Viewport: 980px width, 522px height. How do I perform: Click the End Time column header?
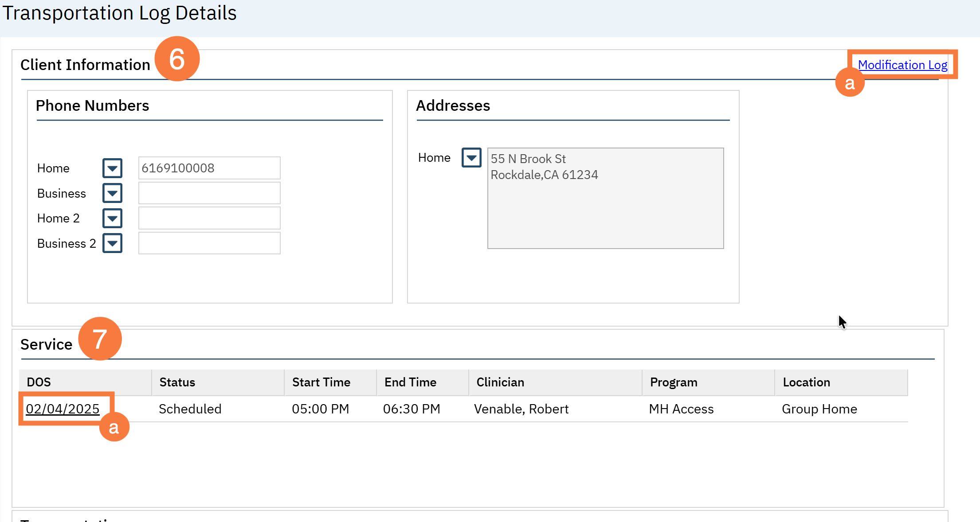pyautogui.click(x=410, y=382)
